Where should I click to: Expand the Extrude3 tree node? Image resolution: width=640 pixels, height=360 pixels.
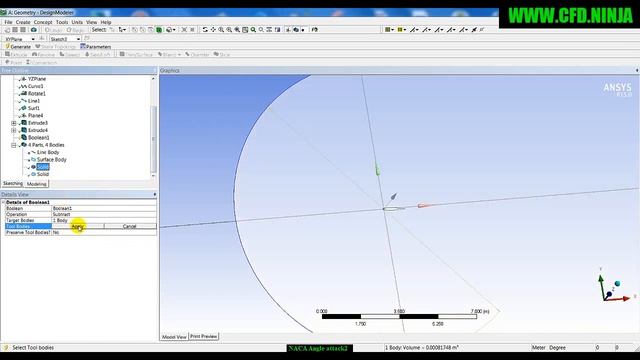pyautogui.click(x=14, y=123)
